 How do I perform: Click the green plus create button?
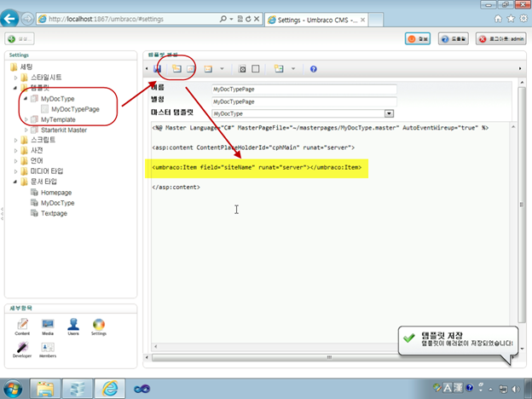pos(20,39)
